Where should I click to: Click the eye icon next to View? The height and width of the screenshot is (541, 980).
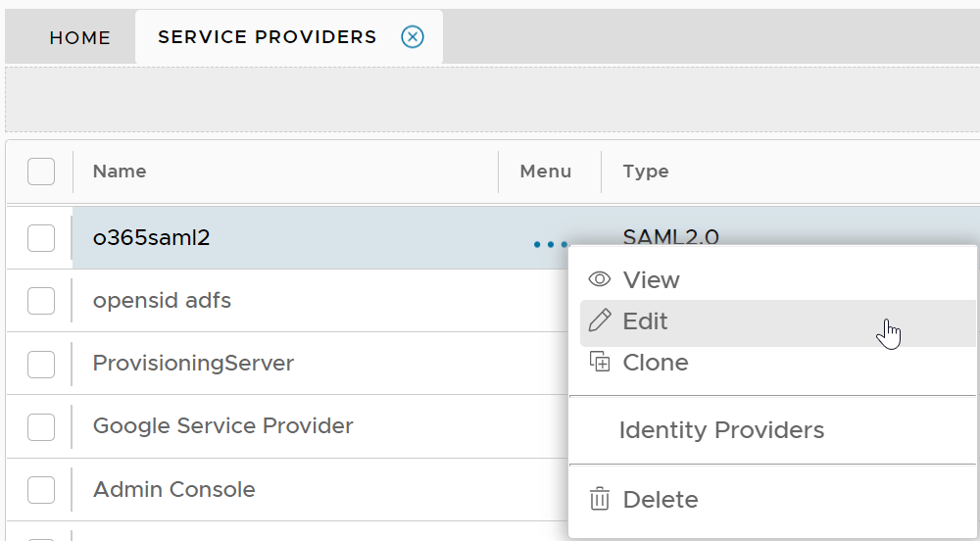pos(599,280)
